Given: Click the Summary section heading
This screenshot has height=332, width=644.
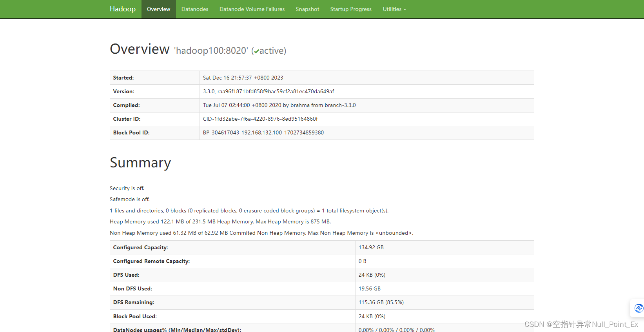Looking at the screenshot, I should tap(140, 163).
